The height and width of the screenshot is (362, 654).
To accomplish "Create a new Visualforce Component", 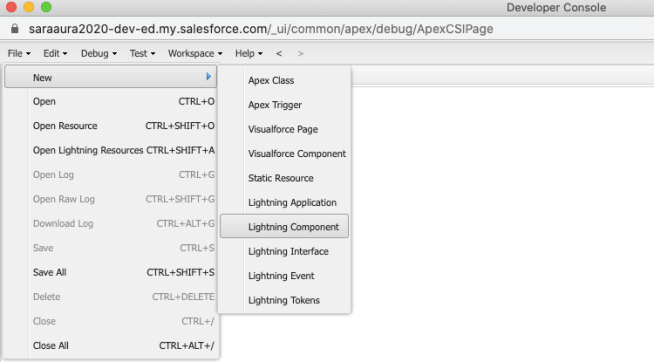I will (x=284, y=153).
